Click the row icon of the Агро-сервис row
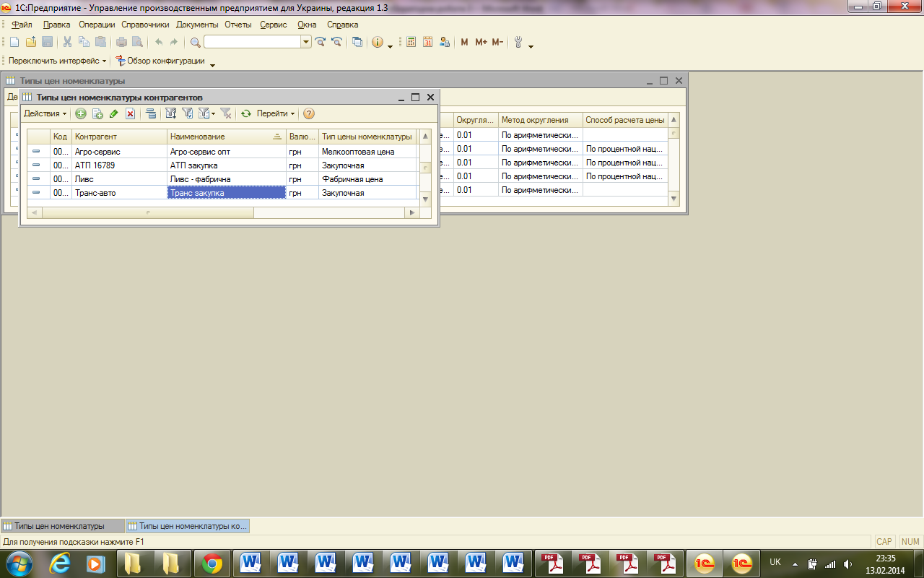Viewport: 924px width, 578px height. (36, 152)
